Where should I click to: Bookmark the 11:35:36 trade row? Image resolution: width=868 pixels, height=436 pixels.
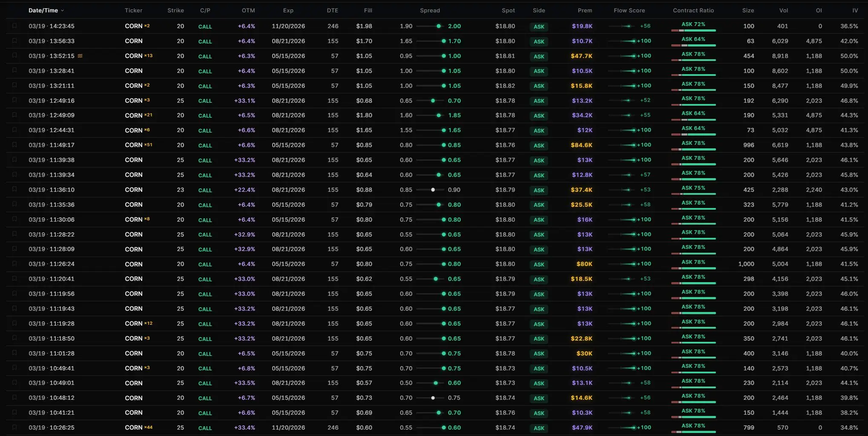[14, 204]
